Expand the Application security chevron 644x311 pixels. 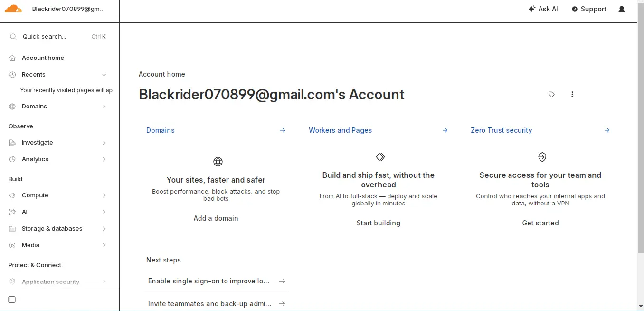tap(104, 282)
